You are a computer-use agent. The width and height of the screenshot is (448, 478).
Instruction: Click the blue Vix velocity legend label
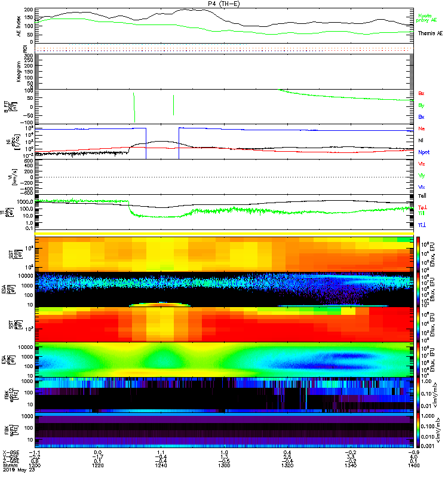pyautogui.click(x=421, y=187)
